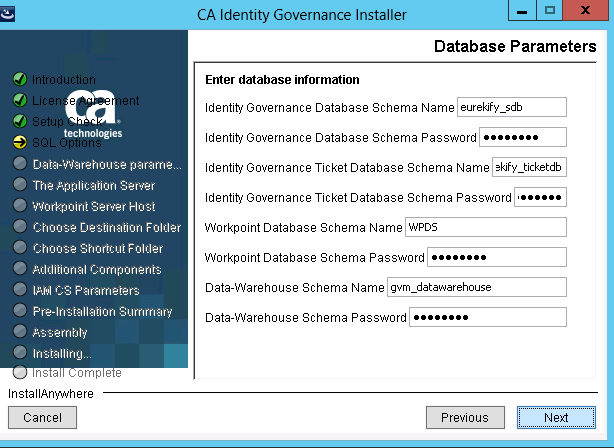Click the bullet beside Choose Destination Folder
The width and height of the screenshot is (614, 448).
[20, 226]
